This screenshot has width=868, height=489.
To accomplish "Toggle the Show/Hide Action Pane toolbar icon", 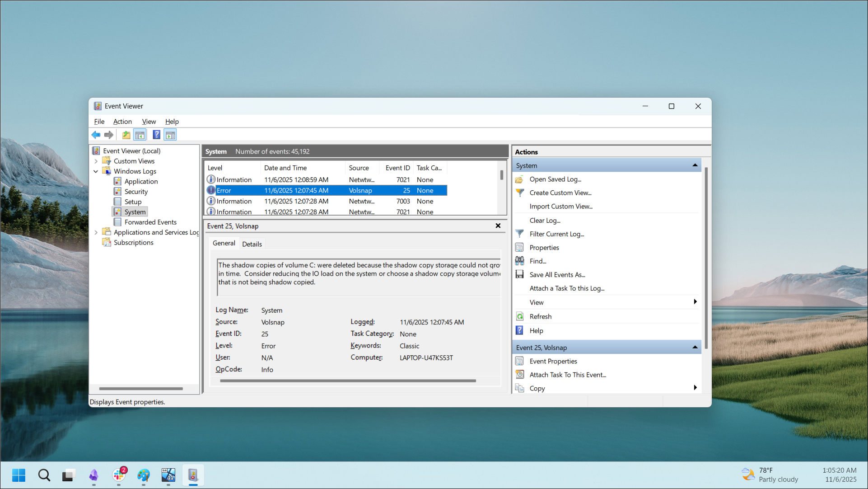I will [170, 135].
